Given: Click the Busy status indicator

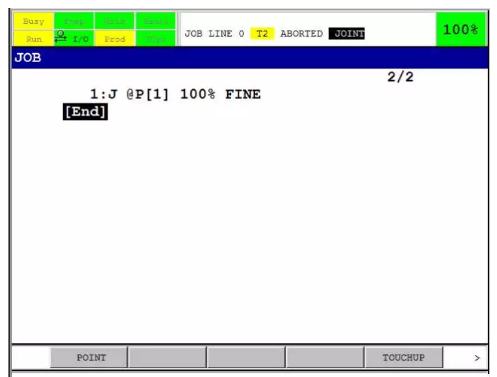Looking at the screenshot, I should (33, 21).
